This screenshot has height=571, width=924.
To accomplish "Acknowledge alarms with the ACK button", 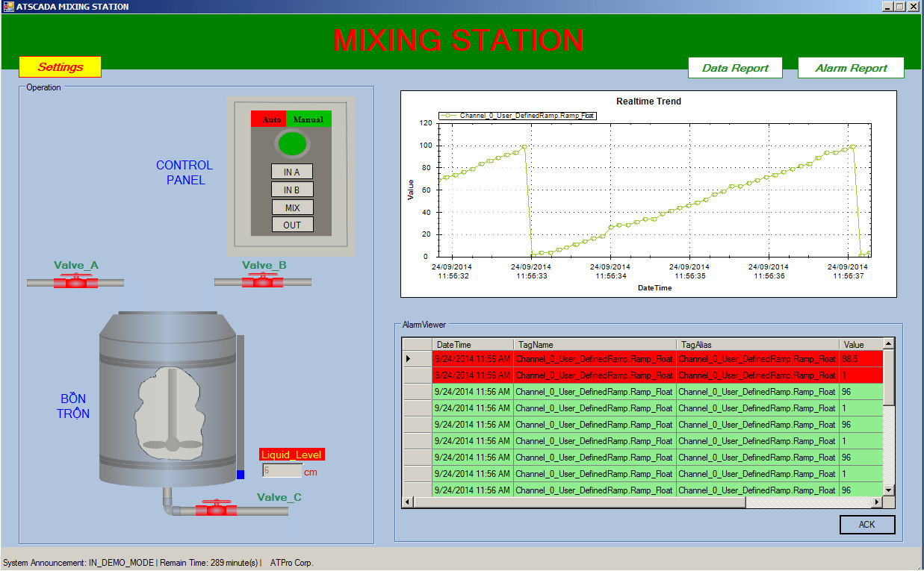I will click(866, 525).
